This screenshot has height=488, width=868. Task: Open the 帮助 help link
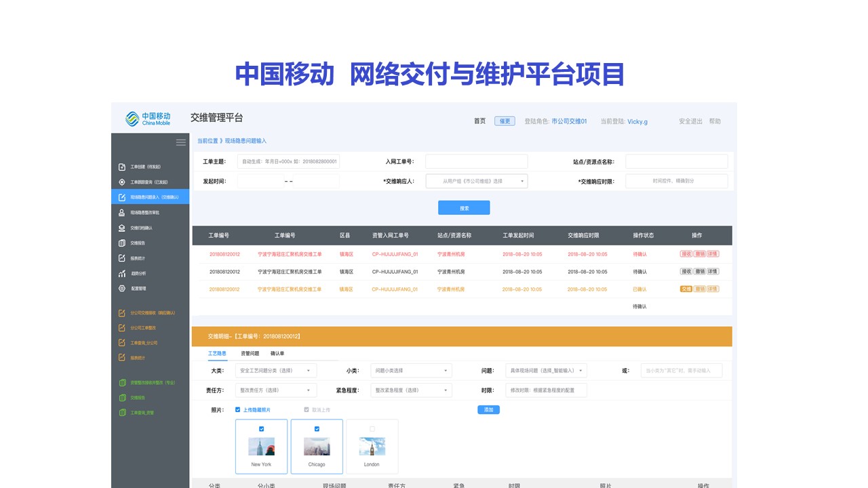pos(715,121)
